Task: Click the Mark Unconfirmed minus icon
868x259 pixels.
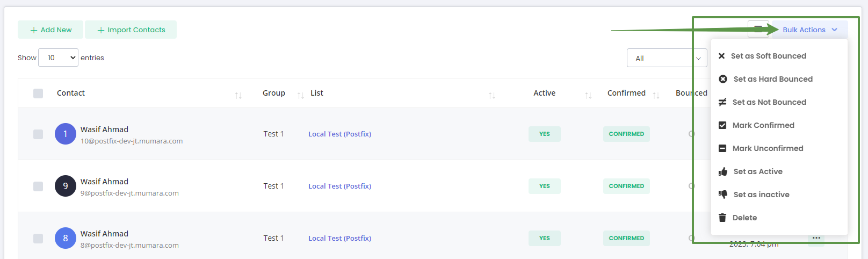Action: pyautogui.click(x=722, y=148)
